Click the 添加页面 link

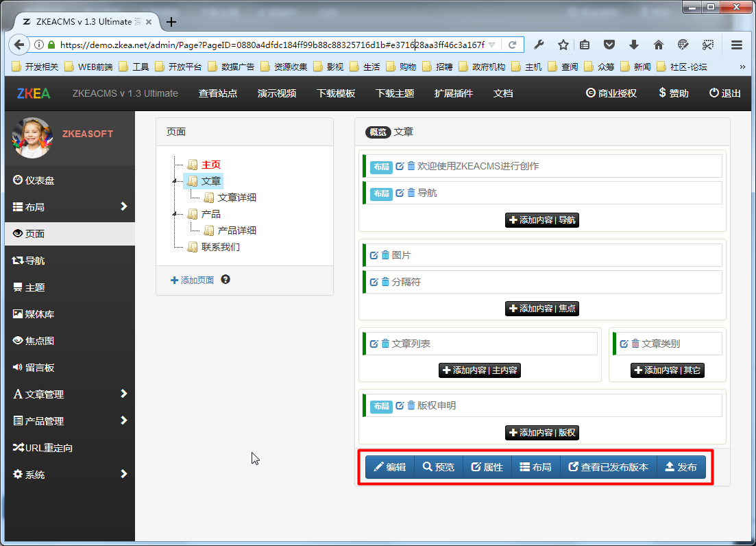click(193, 281)
